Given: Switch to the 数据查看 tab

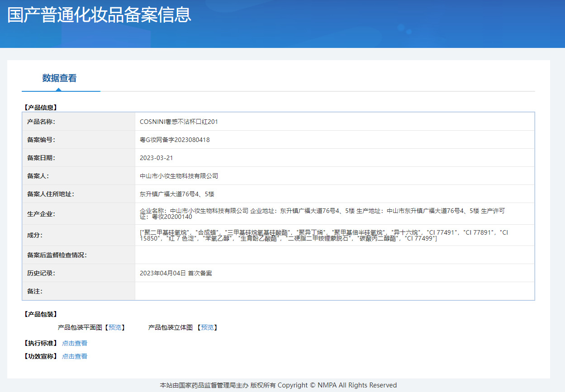Looking at the screenshot, I should (x=58, y=78).
